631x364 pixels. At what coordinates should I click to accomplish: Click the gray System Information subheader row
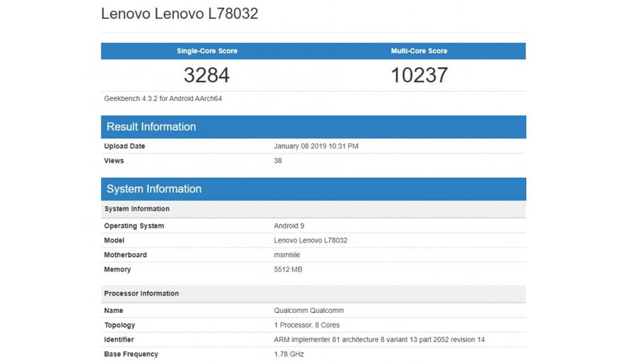point(313,209)
